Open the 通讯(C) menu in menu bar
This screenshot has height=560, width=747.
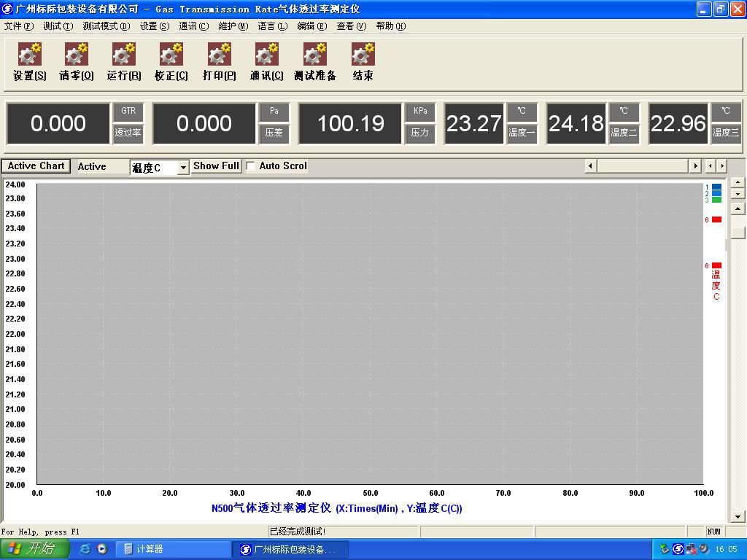coord(194,26)
